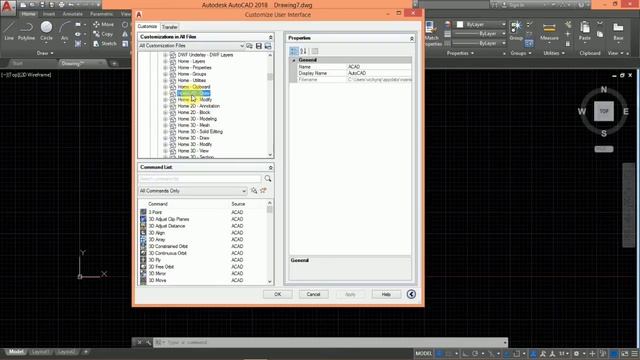Click the Cancel button
Viewport: 640px width, 360px height.
click(x=313, y=294)
